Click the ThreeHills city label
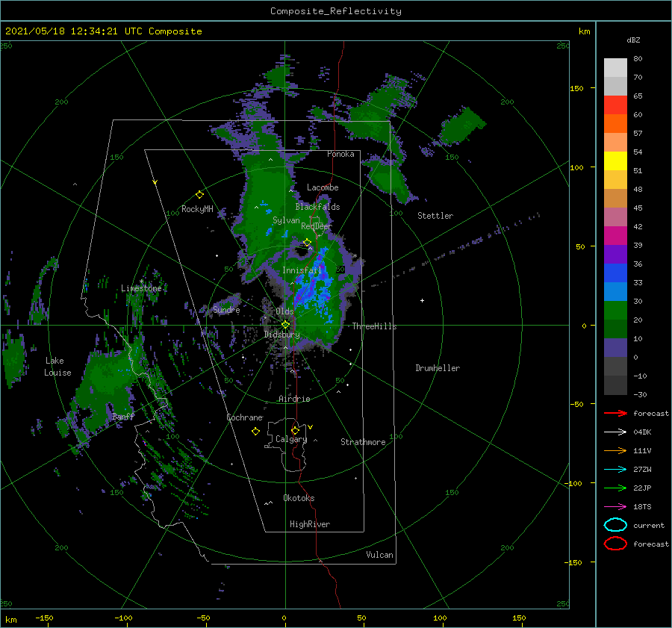 (375, 326)
